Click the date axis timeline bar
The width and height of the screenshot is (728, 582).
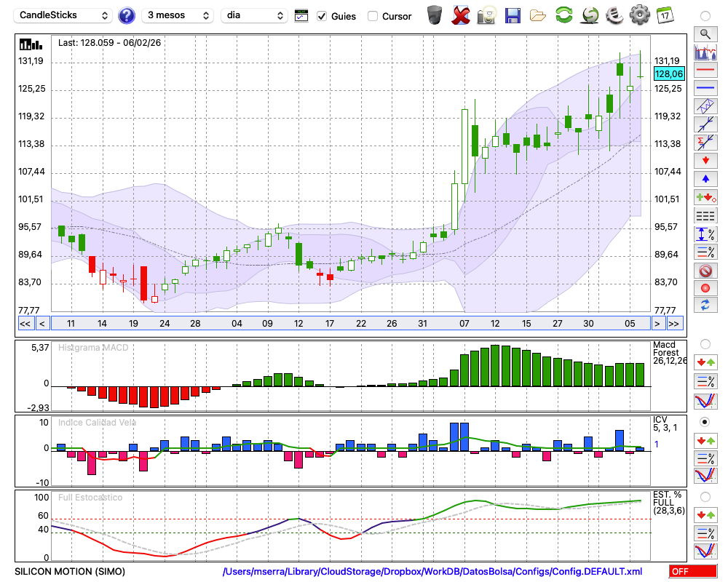tap(349, 324)
